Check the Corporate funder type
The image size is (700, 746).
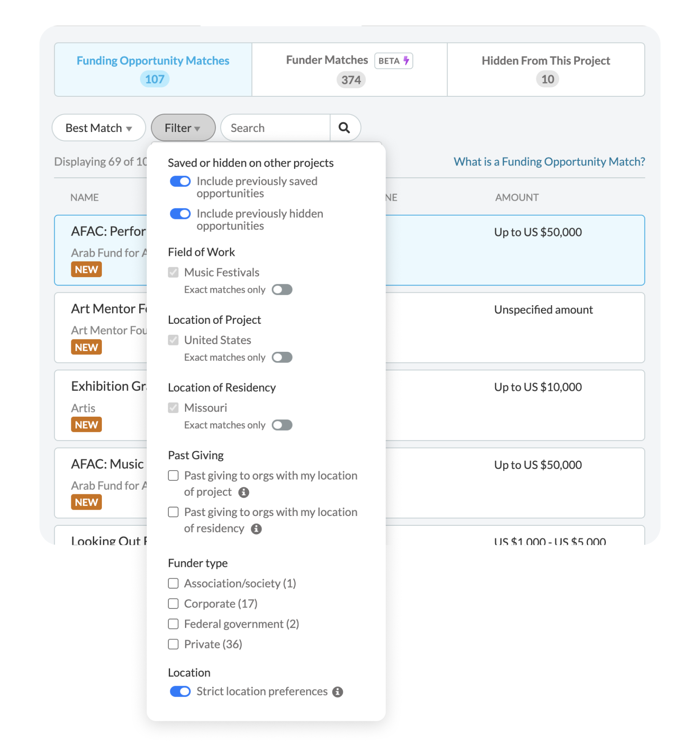173,603
